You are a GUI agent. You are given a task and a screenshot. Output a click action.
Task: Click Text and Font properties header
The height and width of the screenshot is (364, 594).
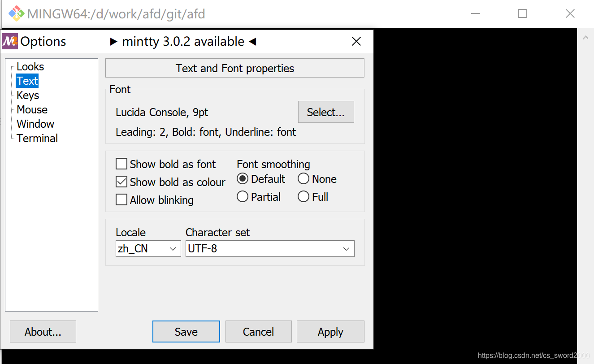(235, 68)
